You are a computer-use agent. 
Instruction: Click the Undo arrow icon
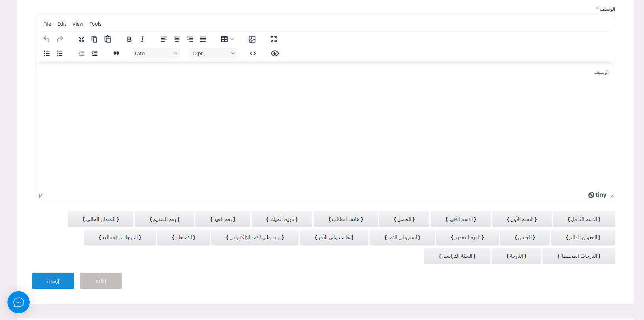tap(47, 39)
